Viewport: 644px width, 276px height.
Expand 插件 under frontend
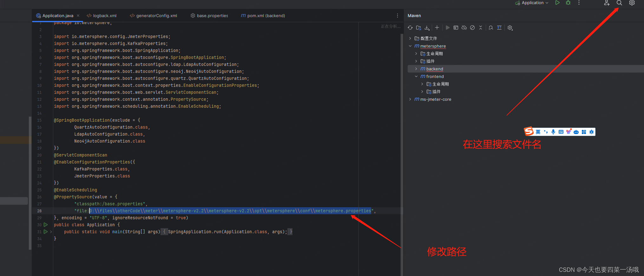coord(422,92)
